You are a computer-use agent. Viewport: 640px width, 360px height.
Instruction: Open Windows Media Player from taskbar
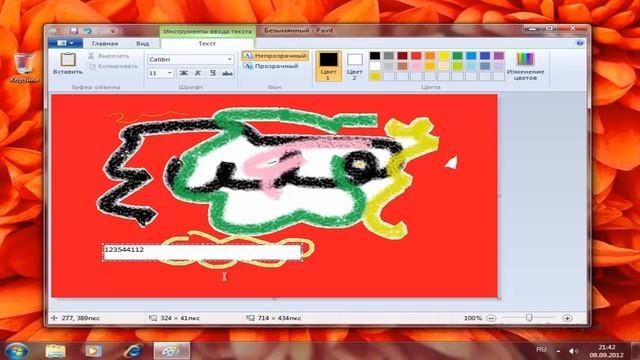pyautogui.click(x=93, y=351)
